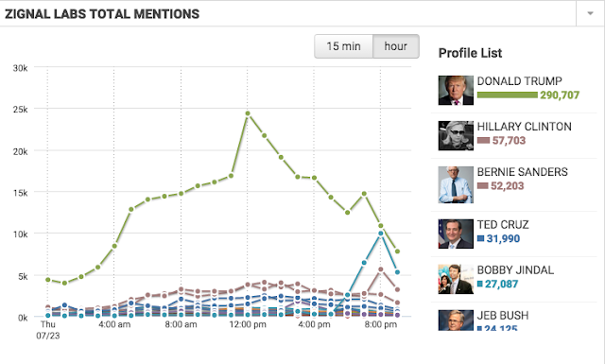Image resolution: width=605 pixels, height=364 pixels.
Task: Switch chart interval to 15 min
Action: pos(343,46)
